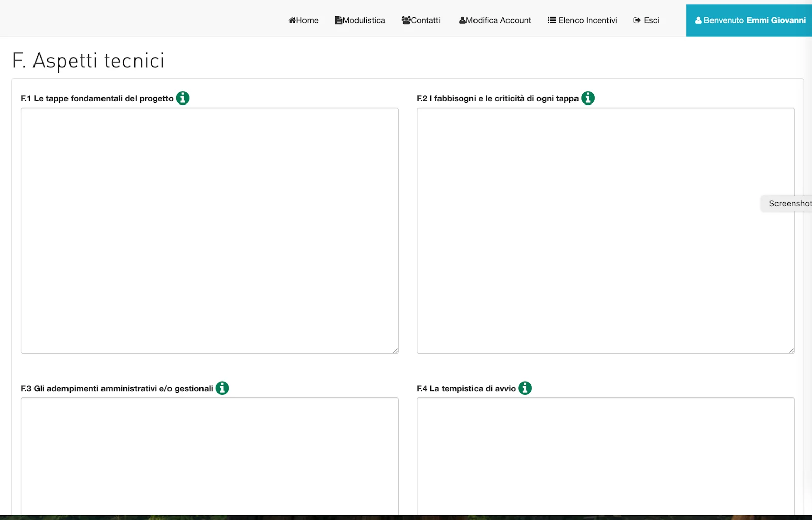Click the F.4 La tempistica di avvio label
The width and height of the screenshot is (812, 520).
pyautogui.click(x=466, y=388)
